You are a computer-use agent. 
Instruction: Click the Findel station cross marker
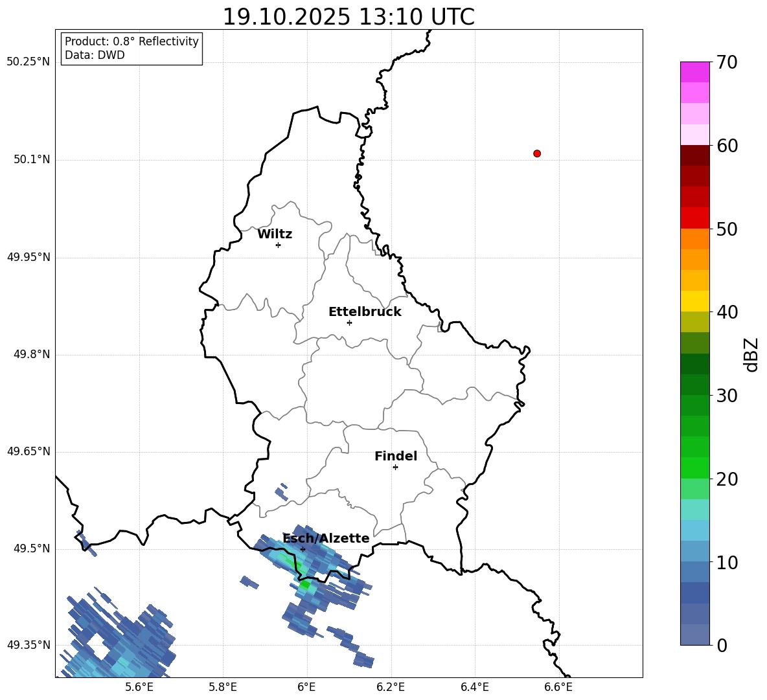(x=395, y=468)
